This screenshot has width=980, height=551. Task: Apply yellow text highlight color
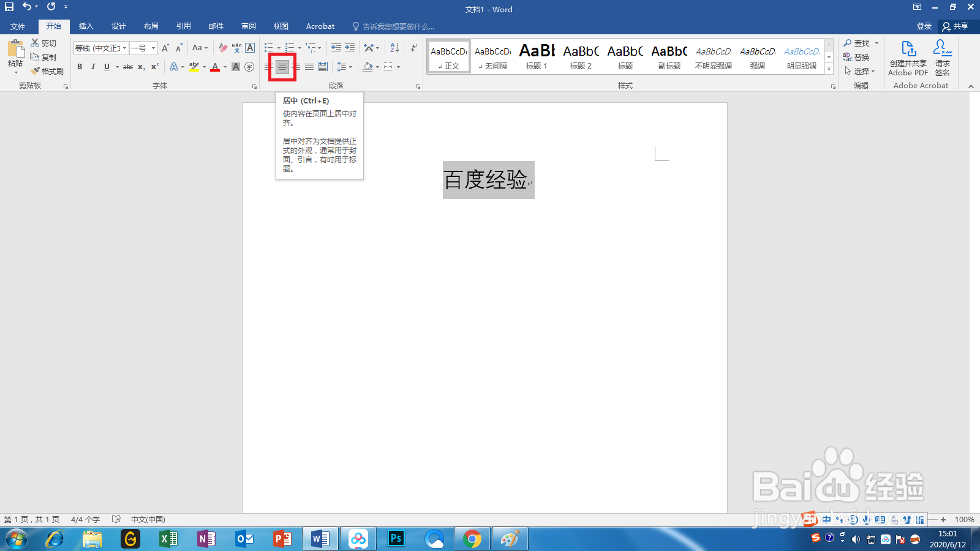click(x=194, y=67)
